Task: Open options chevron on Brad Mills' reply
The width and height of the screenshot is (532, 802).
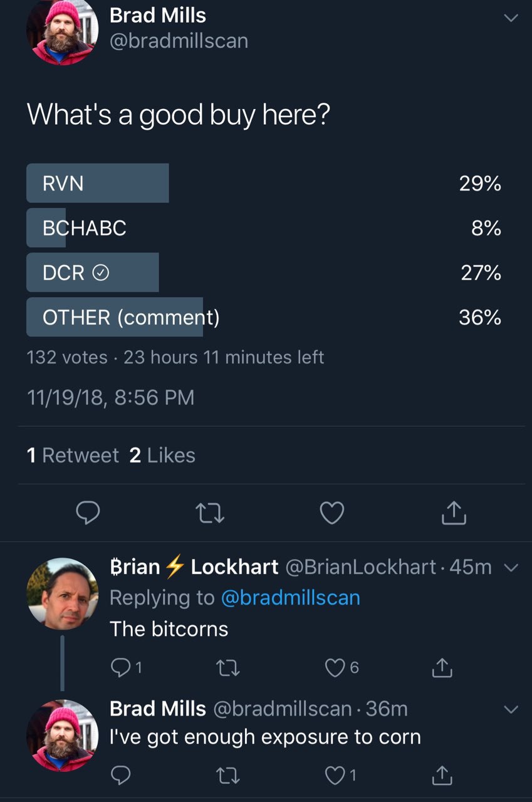Action: 511,710
